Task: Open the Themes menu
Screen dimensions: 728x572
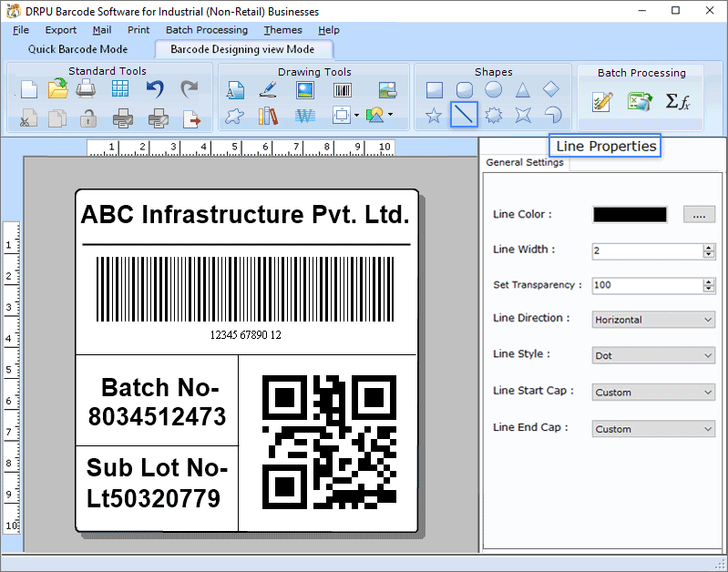Action: pos(282,30)
